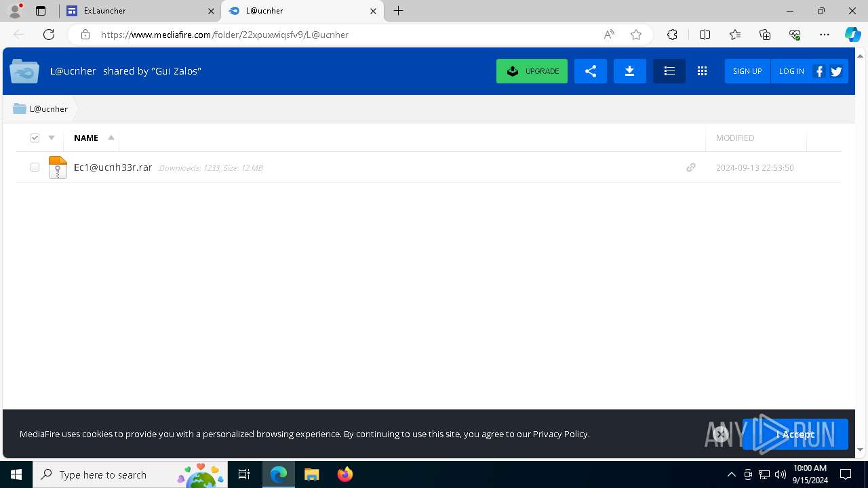
Task: View site information lock icon
Action: (x=85, y=35)
